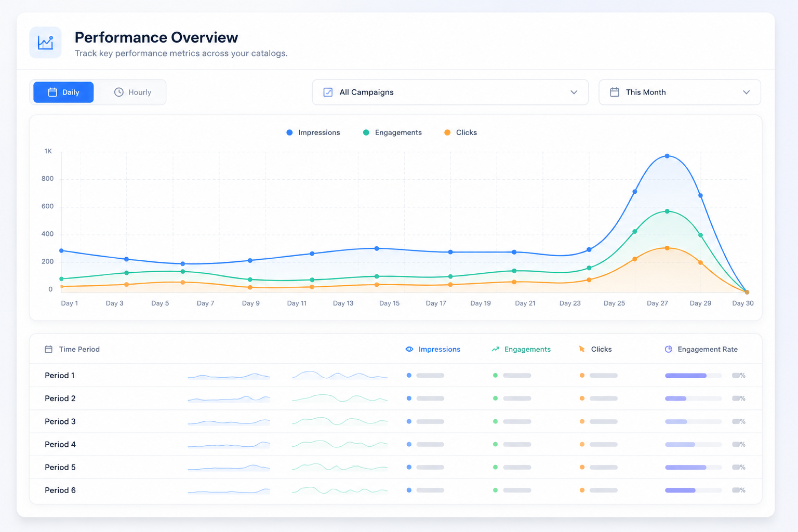798x532 pixels.
Task: Click the Performance Overview heading
Action: click(x=156, y=37)
